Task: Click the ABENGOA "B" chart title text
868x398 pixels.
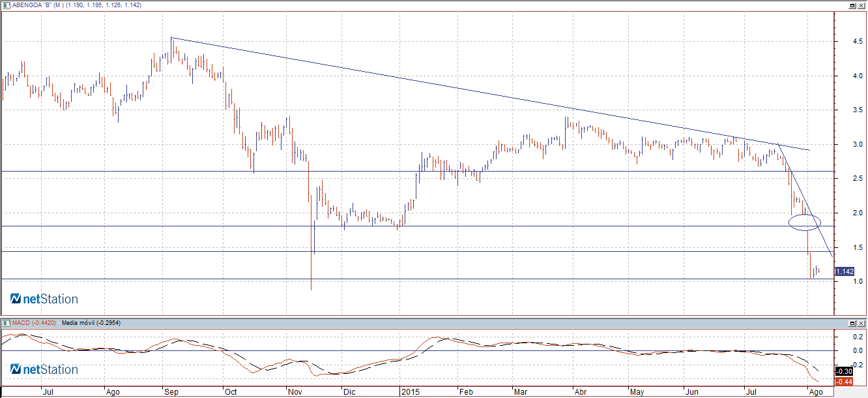Action: coord(78,5)
